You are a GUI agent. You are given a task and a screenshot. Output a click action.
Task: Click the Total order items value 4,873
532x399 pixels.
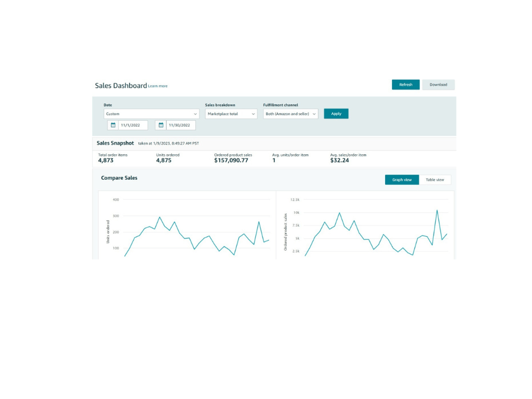[x=106, y=161]
